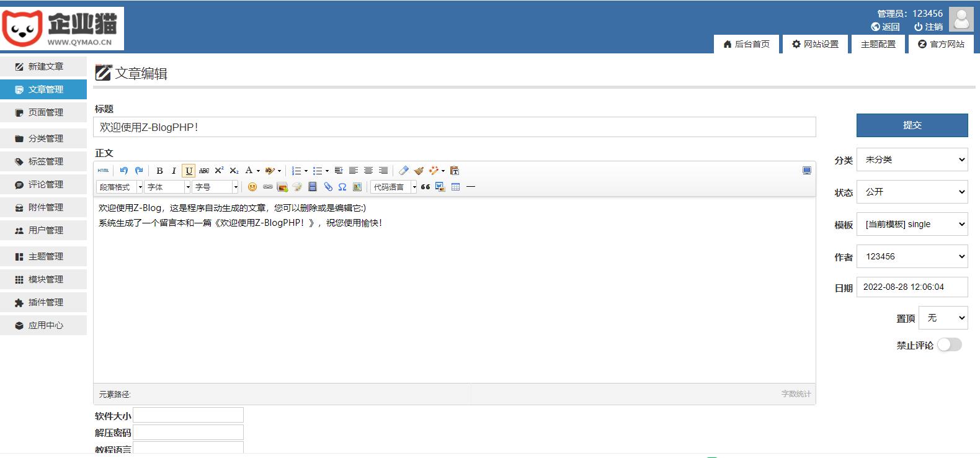Go to 页面管理 in the sidebar
The height and width of the screenshot is (458, 980).
click(x=43, y=112)
